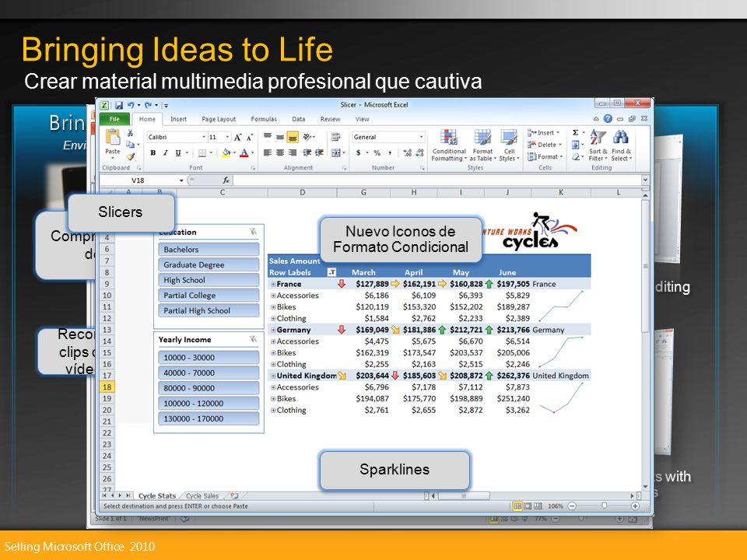Click the Undo arrow icon
This screenshot has width=747, height=560.
(131, 105)
